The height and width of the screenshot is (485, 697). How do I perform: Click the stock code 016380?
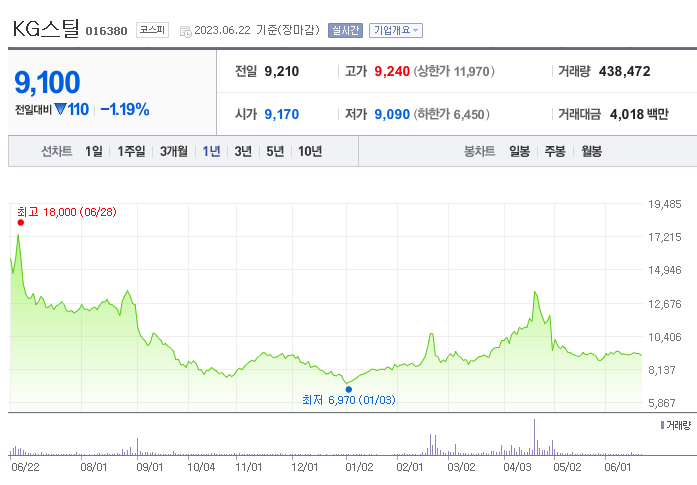coord(106,31)
